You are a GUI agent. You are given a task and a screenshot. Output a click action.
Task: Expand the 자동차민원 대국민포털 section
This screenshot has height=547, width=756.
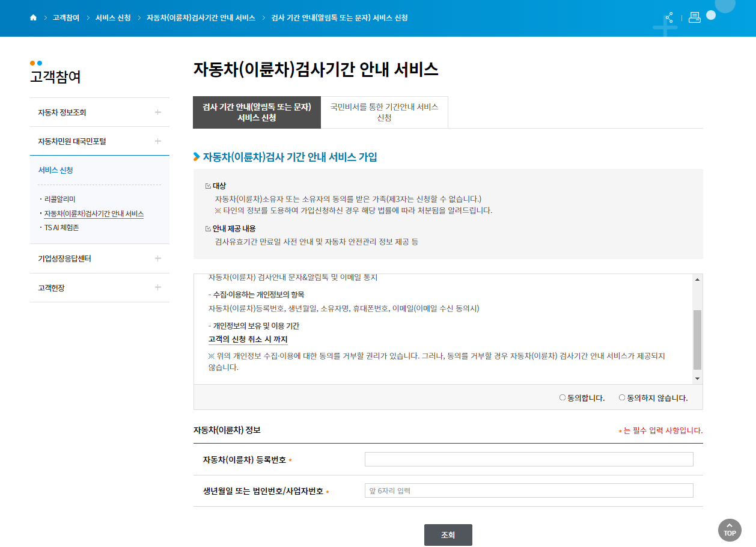click(158, 141)
